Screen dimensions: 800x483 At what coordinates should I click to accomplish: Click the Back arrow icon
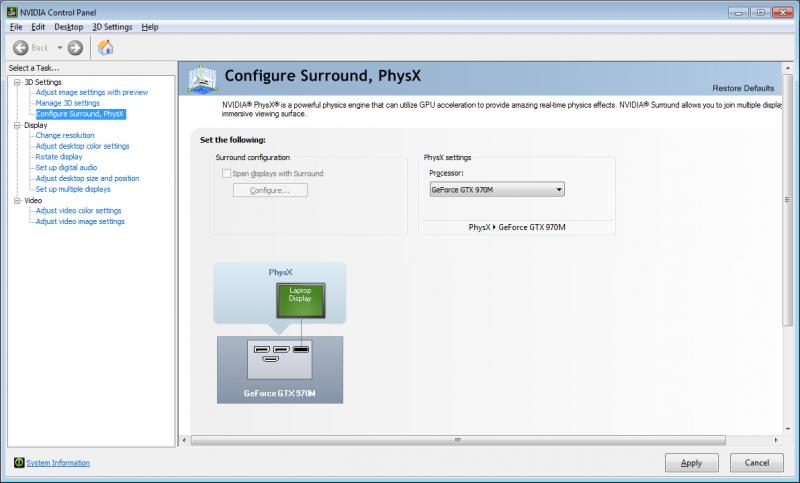(x=20, y=48)
